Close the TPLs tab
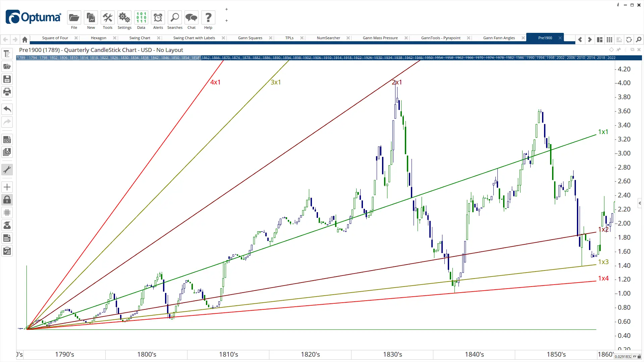Image resolution: width=644 pixels, height=362 pixels. point(302,38)
